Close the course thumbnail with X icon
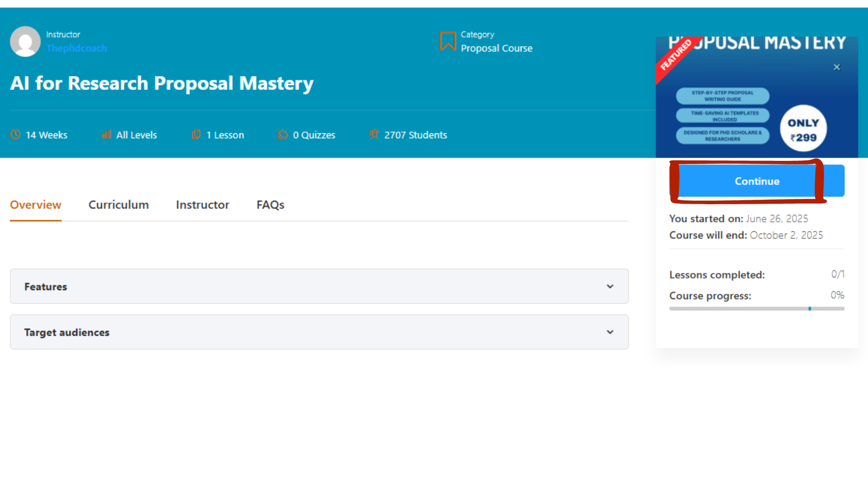The image size is (868, 488). 837,67
